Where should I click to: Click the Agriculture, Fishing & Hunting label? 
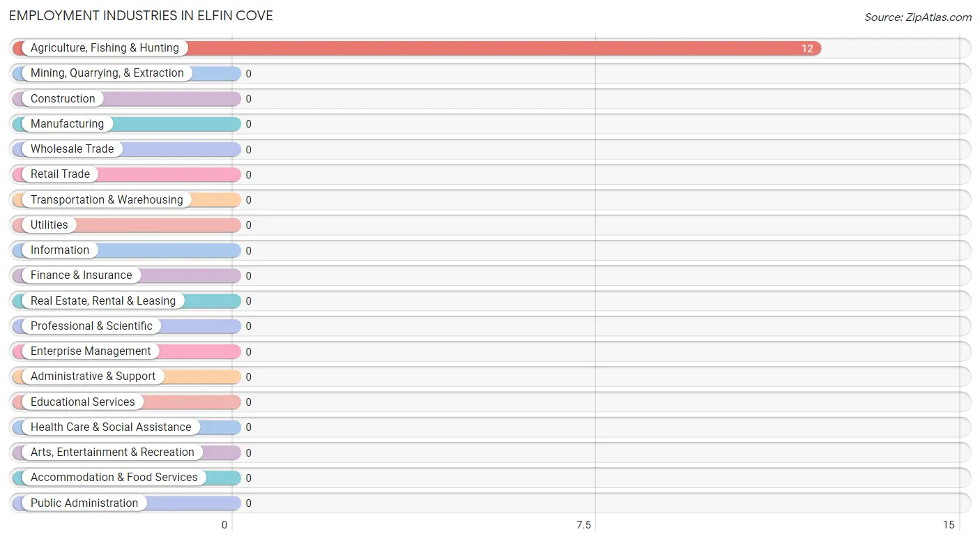(105, 48)
